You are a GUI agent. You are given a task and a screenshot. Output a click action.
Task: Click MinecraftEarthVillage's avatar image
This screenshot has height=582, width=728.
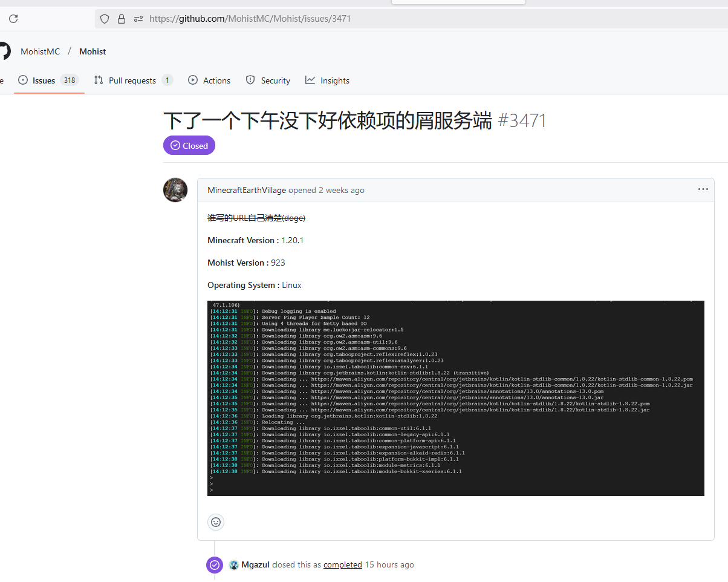(175, 190)
